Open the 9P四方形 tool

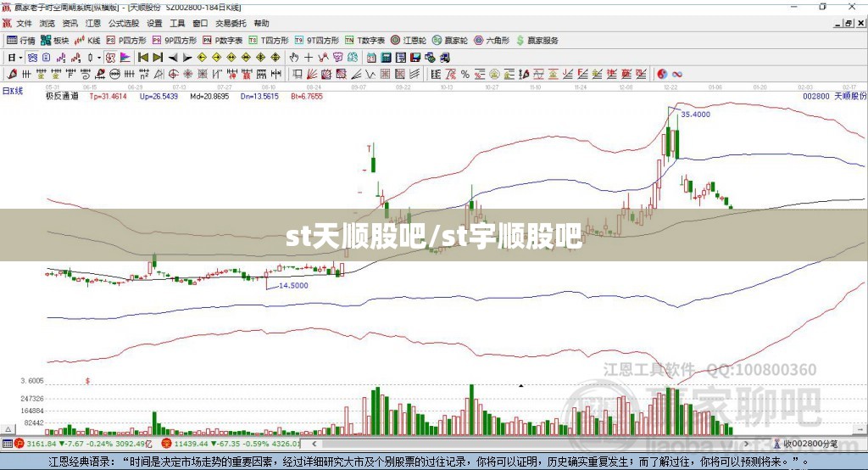click(175, 41)
